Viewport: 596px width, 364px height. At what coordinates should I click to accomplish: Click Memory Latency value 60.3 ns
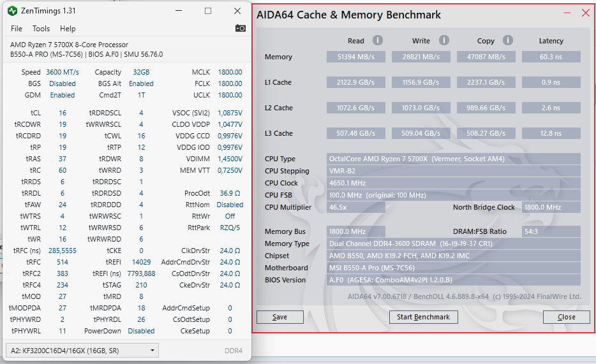551,57
